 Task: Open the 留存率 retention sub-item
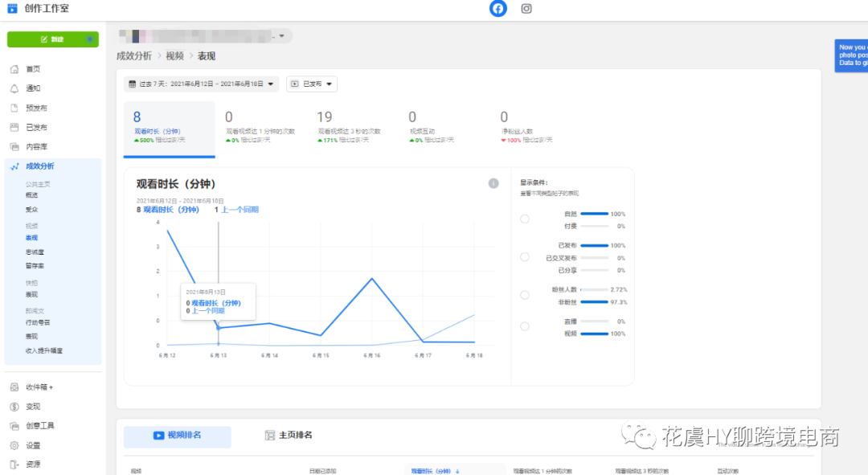click(35, 266)
